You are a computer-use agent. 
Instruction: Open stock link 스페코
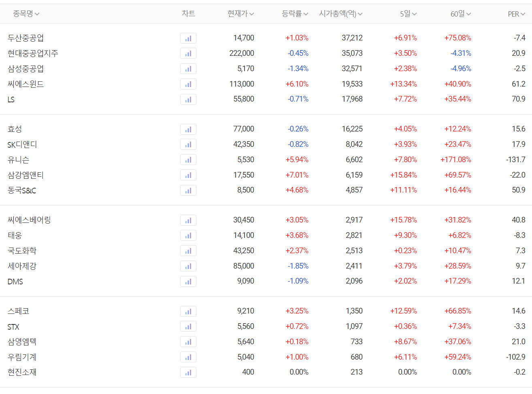click(x=18, y=311)
